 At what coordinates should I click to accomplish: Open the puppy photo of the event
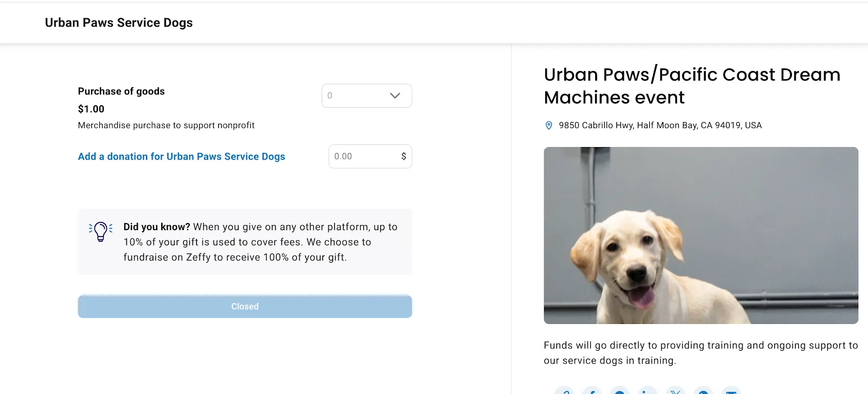pyautogui.click(x=701, y=236)
